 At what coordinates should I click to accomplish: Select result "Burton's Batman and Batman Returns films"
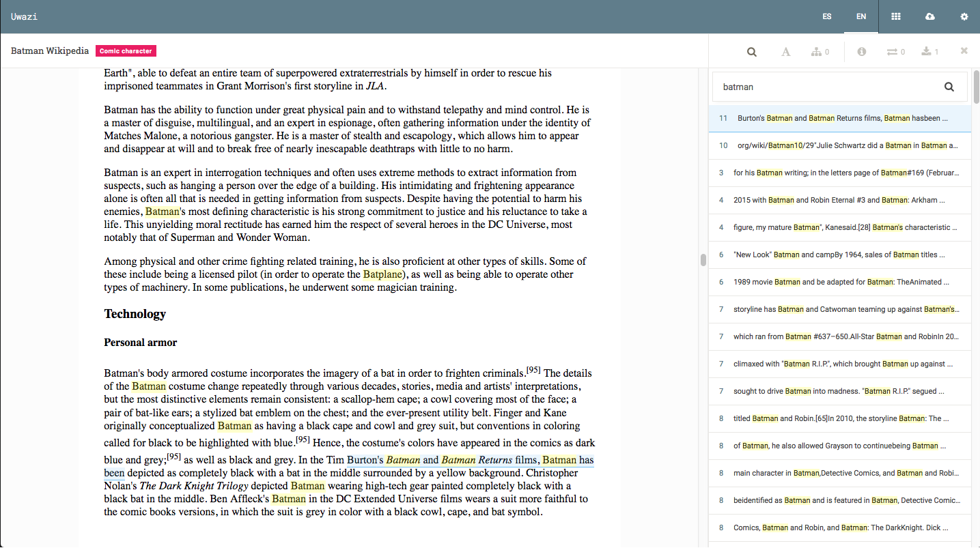pyautogui.click(x=840, y=118)
